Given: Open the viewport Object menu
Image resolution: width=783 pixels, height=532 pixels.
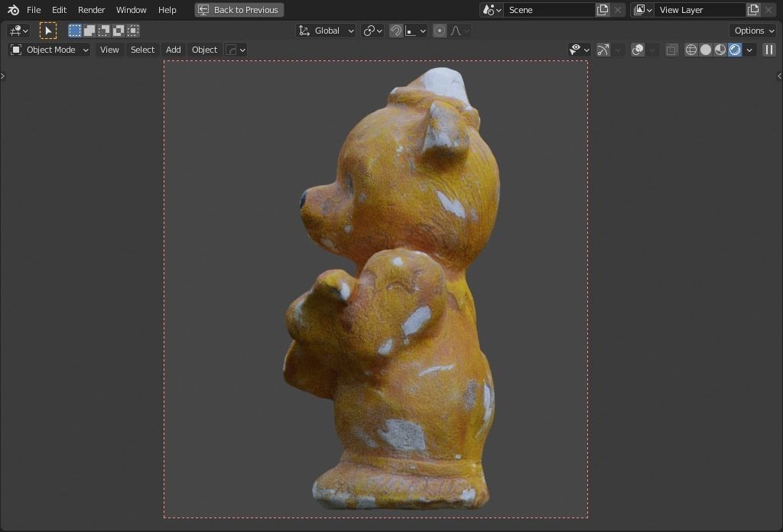Looking at the screenshot, I should [x=204, y=50].
